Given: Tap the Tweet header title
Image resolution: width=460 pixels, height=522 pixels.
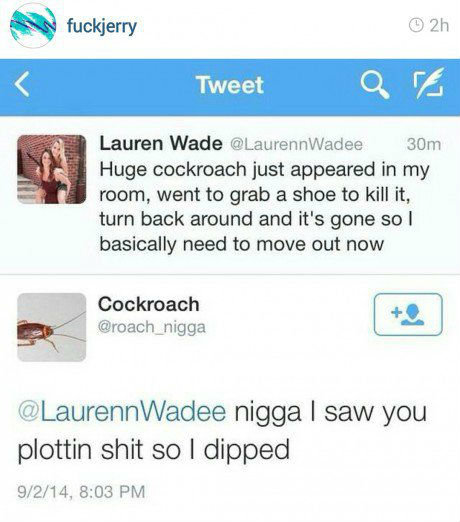Looking at the screenshot, I should 230,85.
